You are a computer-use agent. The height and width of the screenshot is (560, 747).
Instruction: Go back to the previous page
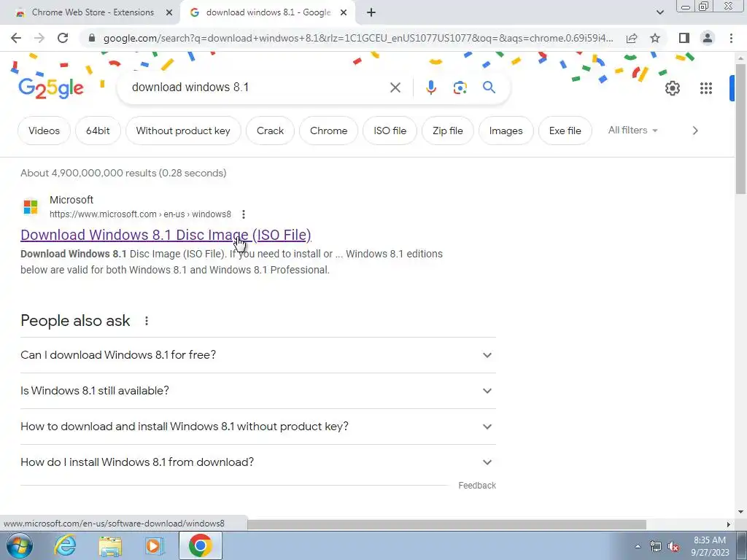pyautogui.click(x=16, y=38)
